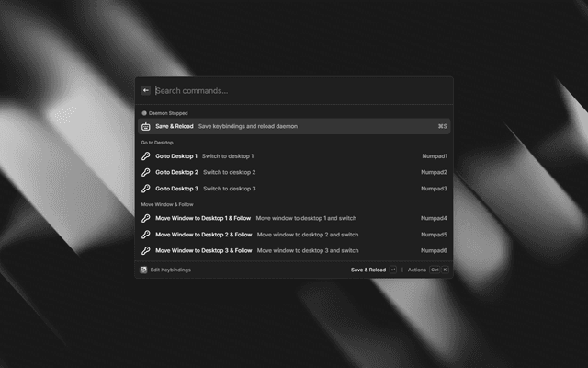The image size is (588, 368).
Task: Click the key icon for Go to Desktop 3
Action: point(145,189)
